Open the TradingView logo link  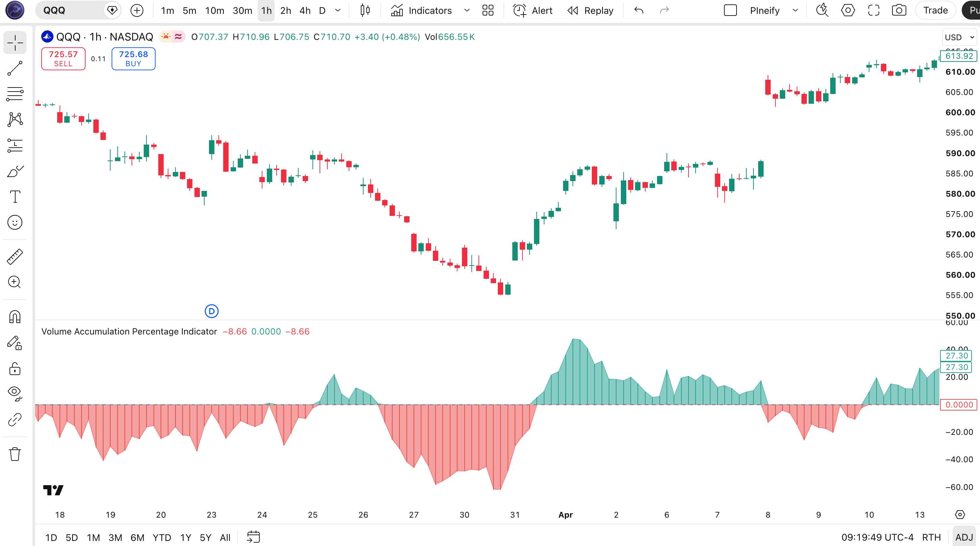click(x=53, y=490)
